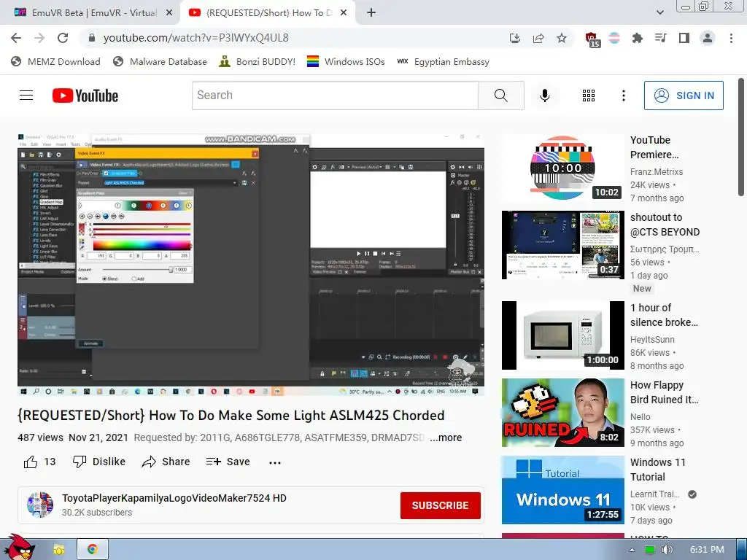The width and height of the screenshot is (747, 560).
Task: Open the MEMZ Download bookmark
Action: coord(55,62)
